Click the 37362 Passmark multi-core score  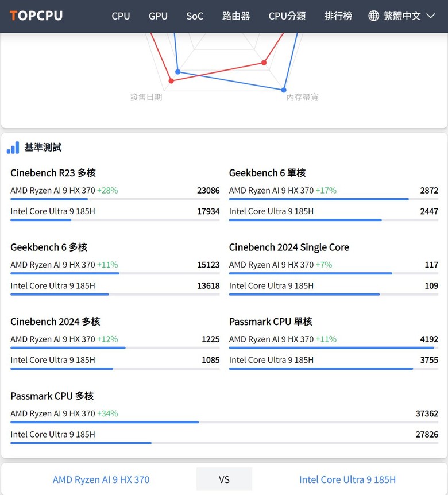[x=427, y=413]
